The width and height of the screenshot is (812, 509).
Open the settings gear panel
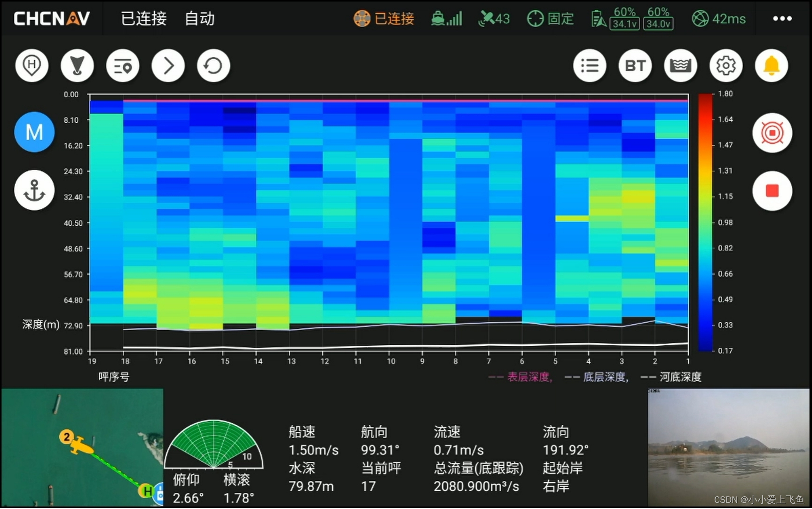click(x=725, y=66)
